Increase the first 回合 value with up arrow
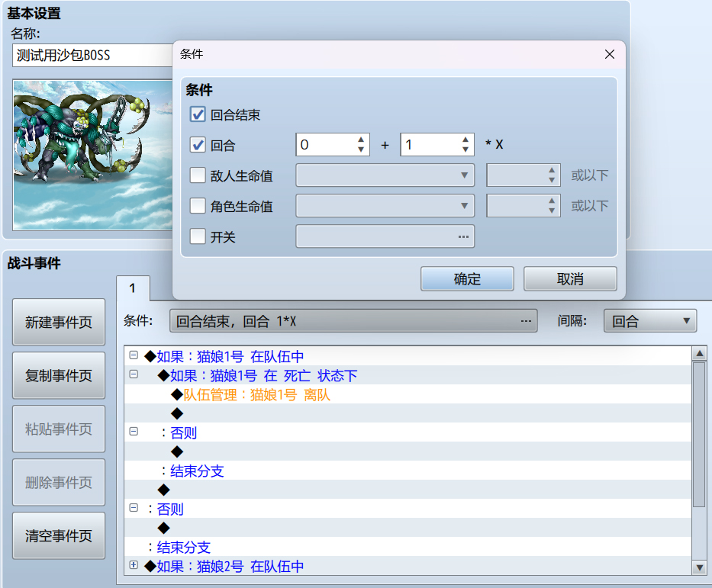 pos(361,140)
